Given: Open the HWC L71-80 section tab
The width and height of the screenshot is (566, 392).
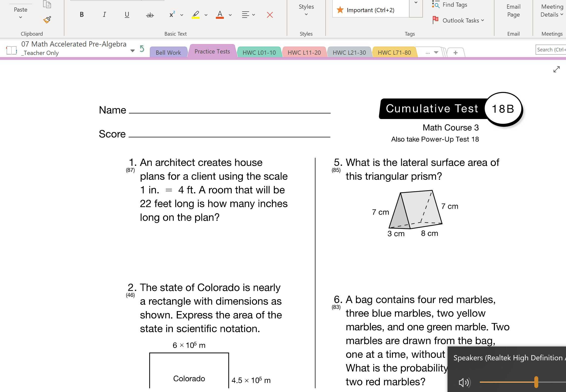Looking at the screenshot, I should tap(394, 52).
